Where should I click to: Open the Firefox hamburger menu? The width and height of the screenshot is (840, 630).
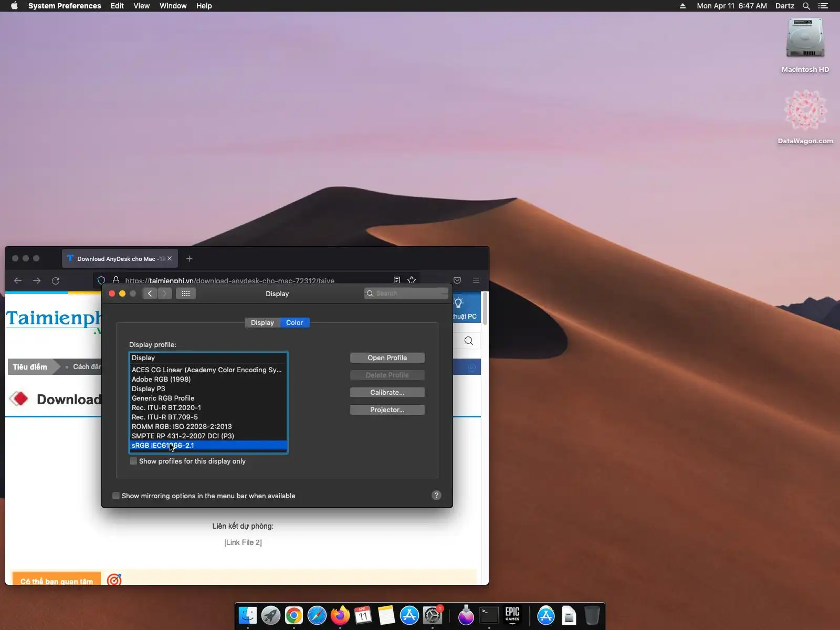(x=476, y=280)
